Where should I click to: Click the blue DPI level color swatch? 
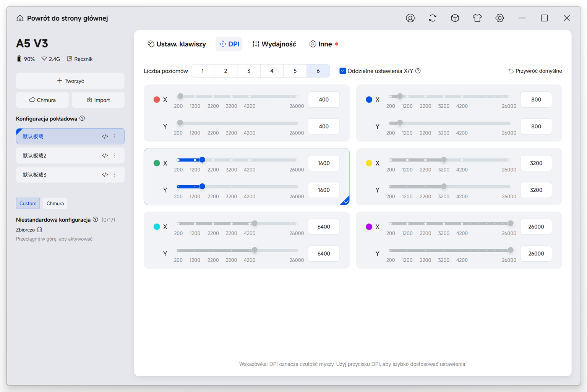[369, 100]
